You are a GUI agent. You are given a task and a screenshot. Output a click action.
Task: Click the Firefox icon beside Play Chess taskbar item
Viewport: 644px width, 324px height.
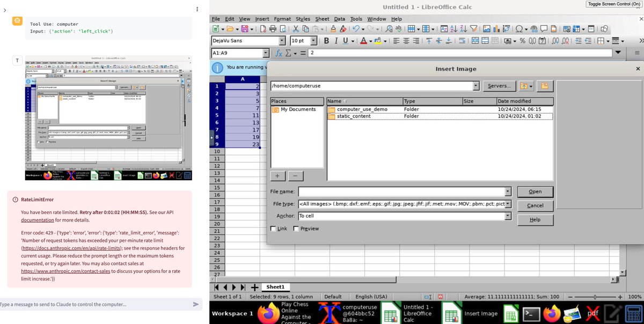pyautogui.click(x=268, y=313)
